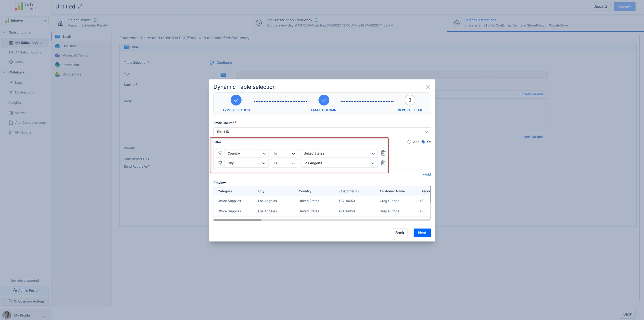
Task: Click the preview table horizontal scrollbar
Action: (237, 220)
